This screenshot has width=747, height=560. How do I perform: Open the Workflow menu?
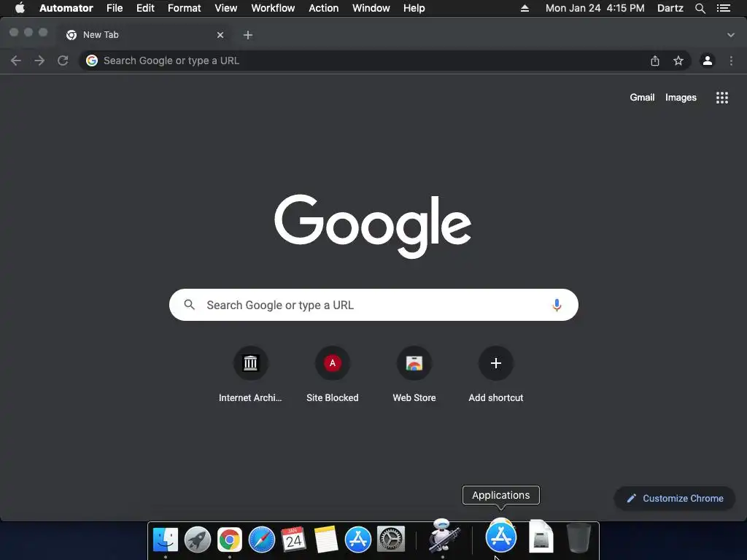273,8
